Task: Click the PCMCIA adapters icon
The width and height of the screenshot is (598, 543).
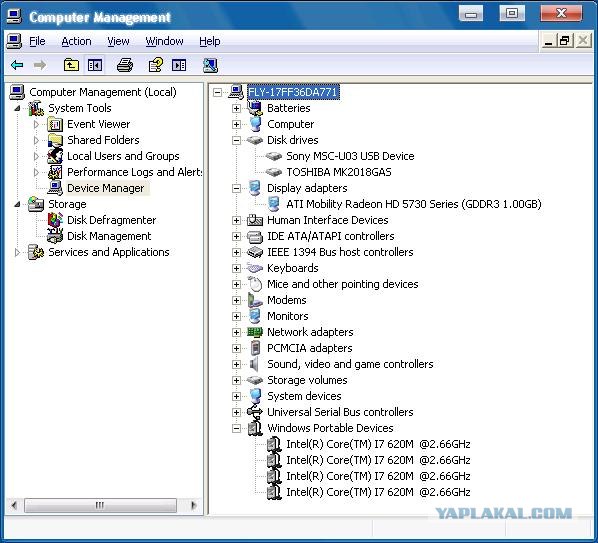Action: [255, 348]
